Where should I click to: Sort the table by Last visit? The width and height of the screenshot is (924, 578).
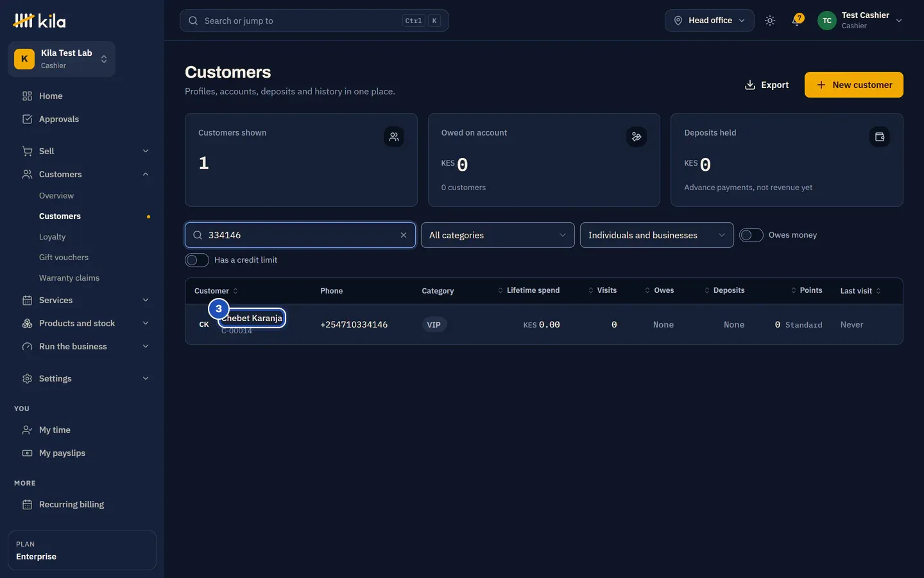[860, 291]
